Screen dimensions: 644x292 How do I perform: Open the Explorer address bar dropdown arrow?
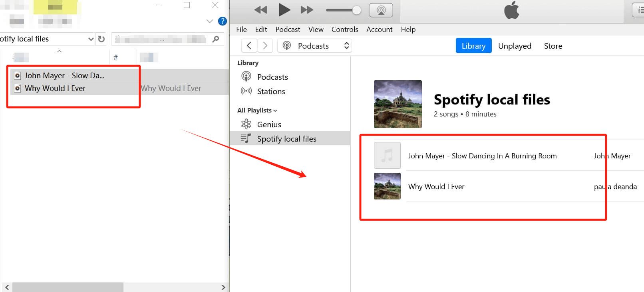[91, 39]
